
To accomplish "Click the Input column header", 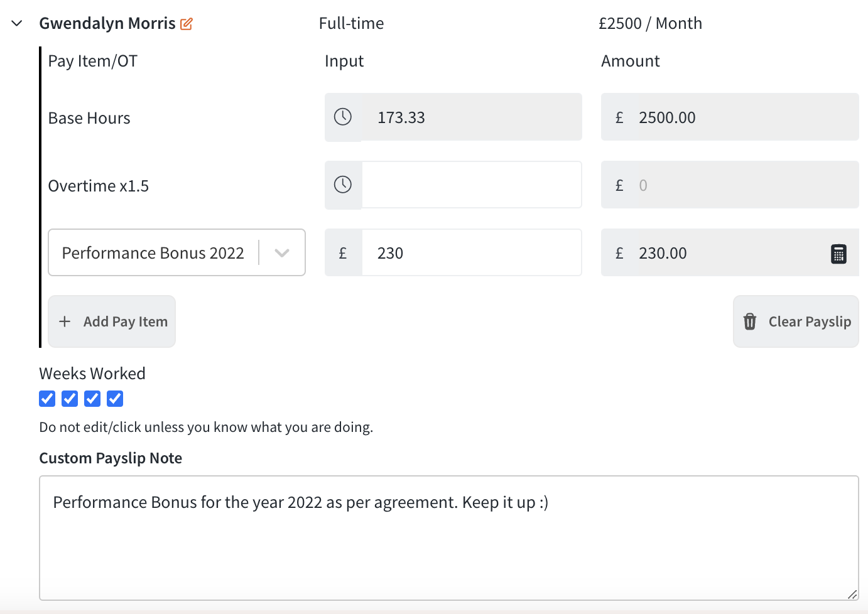I will click(344, 62).
